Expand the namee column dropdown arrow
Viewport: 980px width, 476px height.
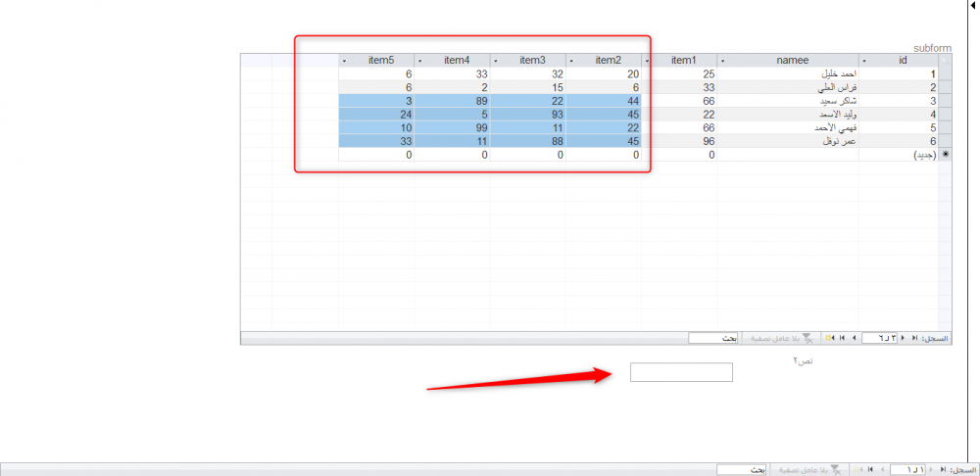tap(723, 60)
